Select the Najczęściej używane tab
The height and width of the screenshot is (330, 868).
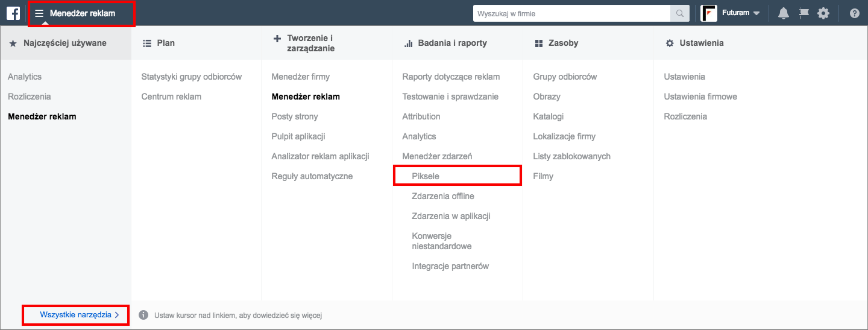(x=66, y=43)
